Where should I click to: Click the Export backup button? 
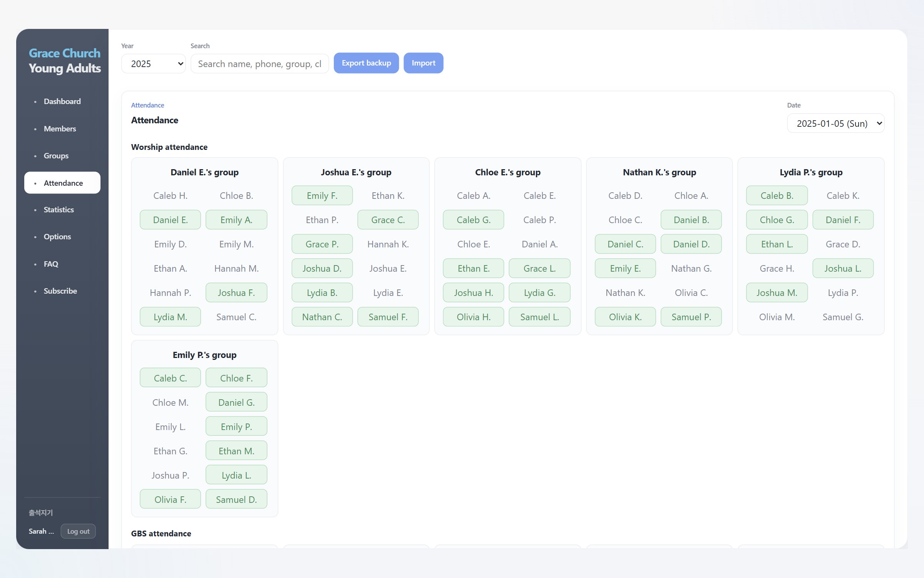tap(366, 63)
